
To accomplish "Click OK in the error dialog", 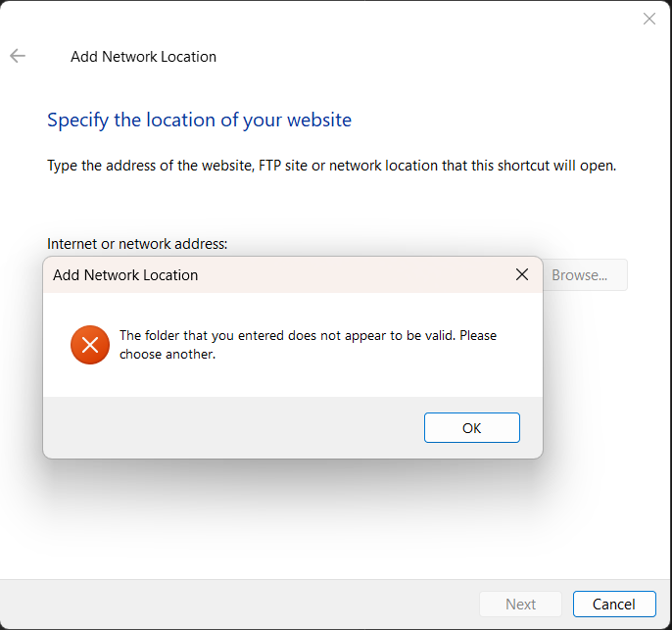I will click(472, 428).
